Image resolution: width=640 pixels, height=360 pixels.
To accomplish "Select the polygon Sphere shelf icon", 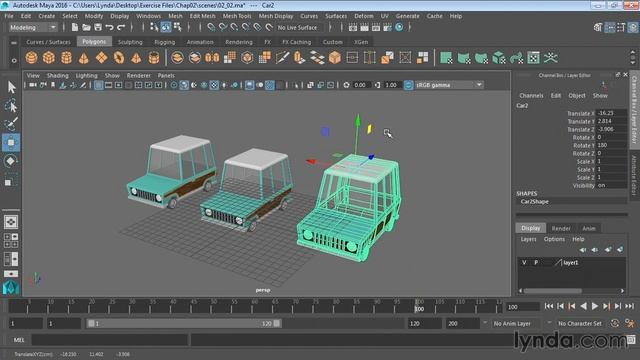I will (x=31, y=58).
